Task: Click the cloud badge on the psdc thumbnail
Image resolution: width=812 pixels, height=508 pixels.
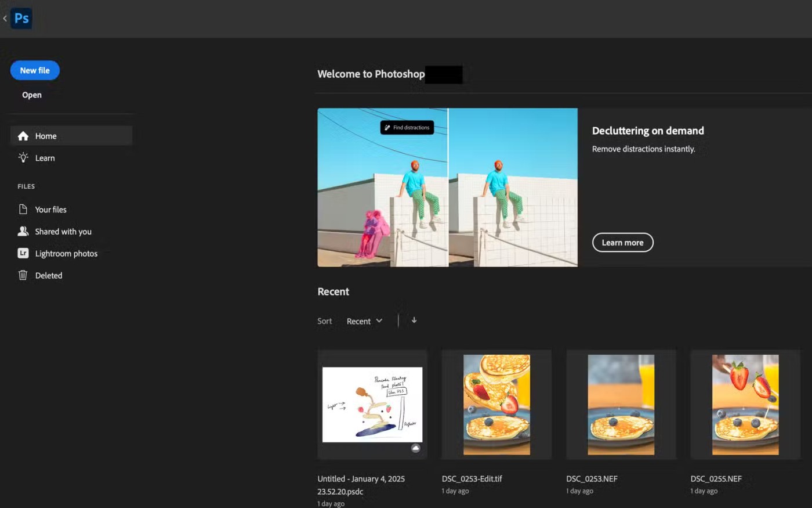Action: tap(415, 448)
